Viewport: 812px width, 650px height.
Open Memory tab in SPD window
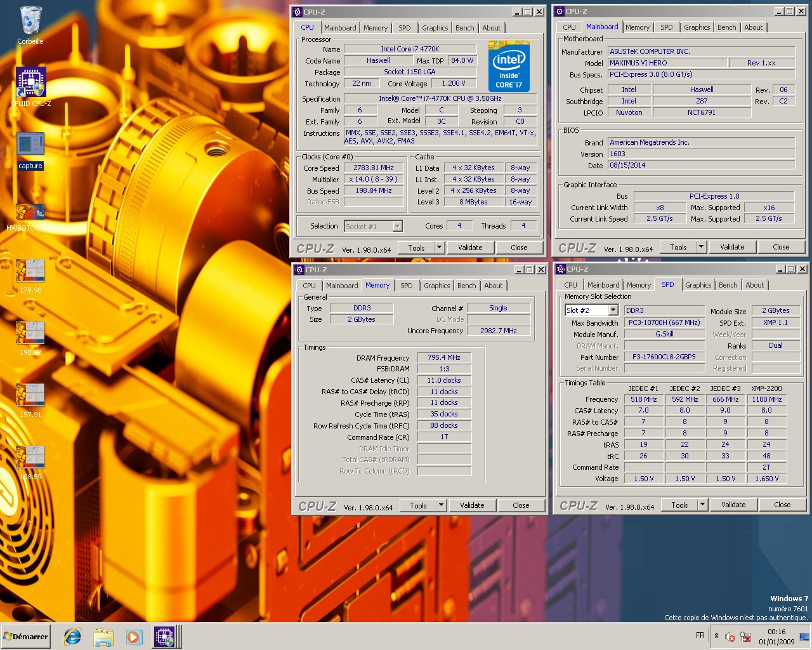pyautogui.click(x=639, y=285)
